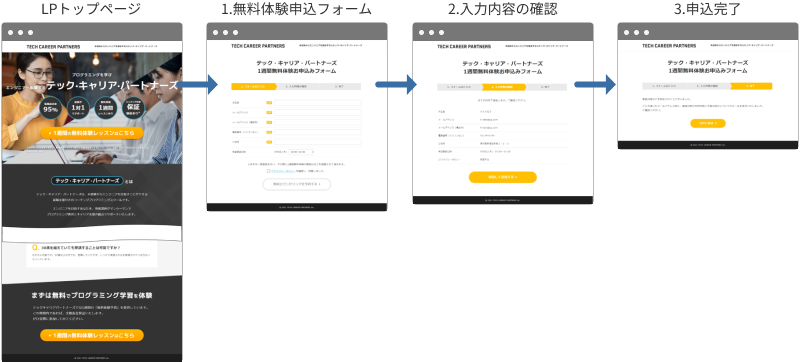Click the email address input field in the form
Image resolution: width=800 pixels, height=362 pixels.
[318, 112]
